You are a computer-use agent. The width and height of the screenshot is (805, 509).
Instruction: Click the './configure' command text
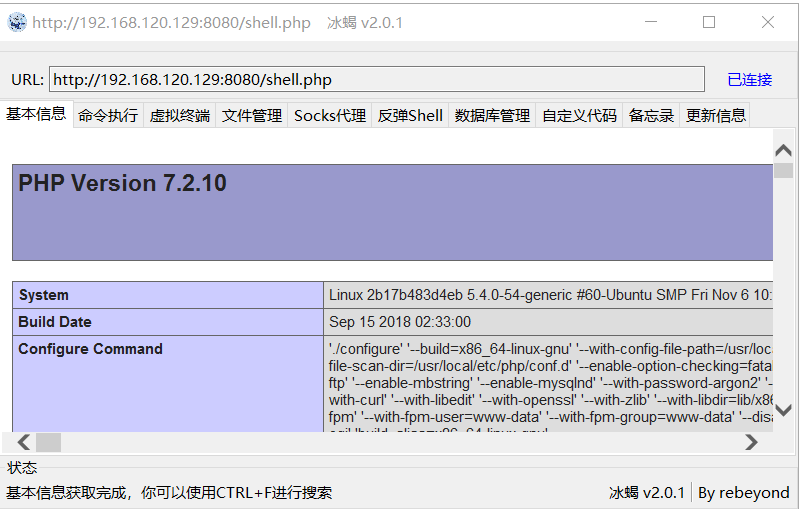click(366, 349)
